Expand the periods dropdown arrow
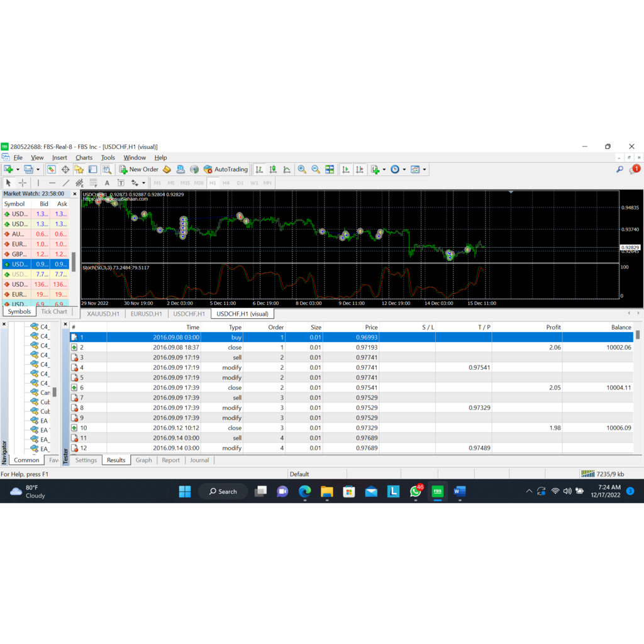644x644 pixels. [404, 169]
